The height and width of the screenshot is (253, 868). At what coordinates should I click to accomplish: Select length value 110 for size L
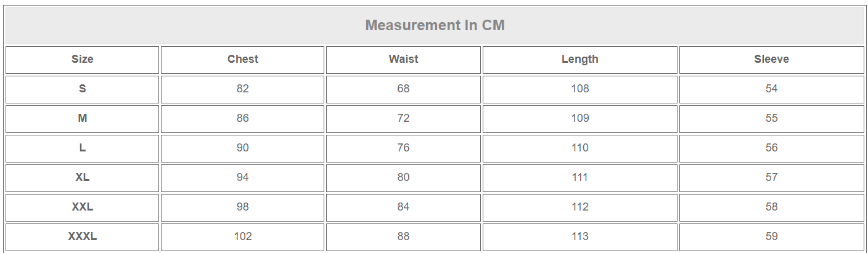pos(579,148)
